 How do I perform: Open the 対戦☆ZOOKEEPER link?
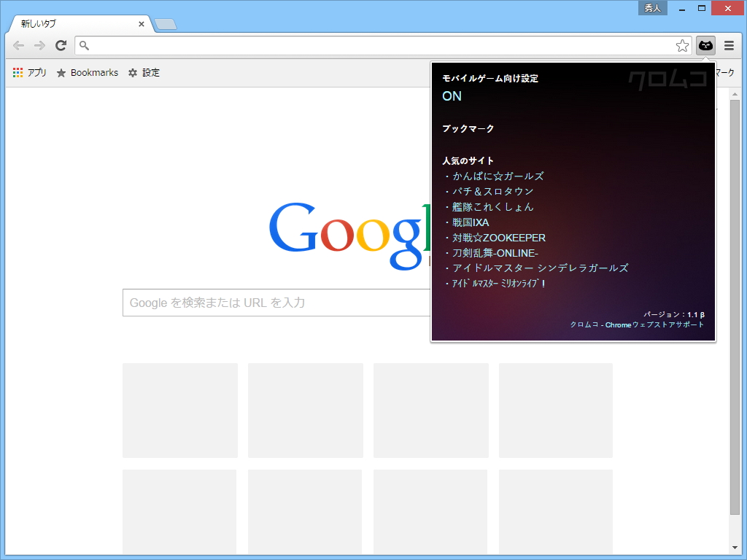(498, 237)
